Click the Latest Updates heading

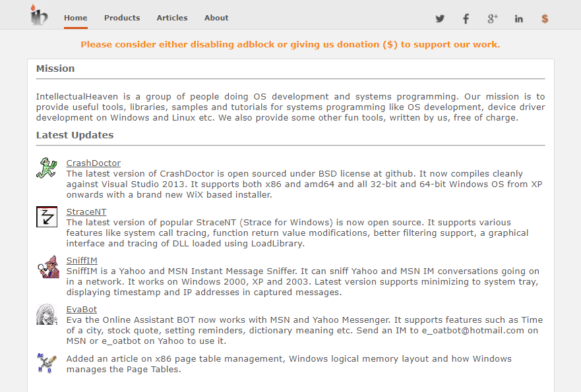75,135
